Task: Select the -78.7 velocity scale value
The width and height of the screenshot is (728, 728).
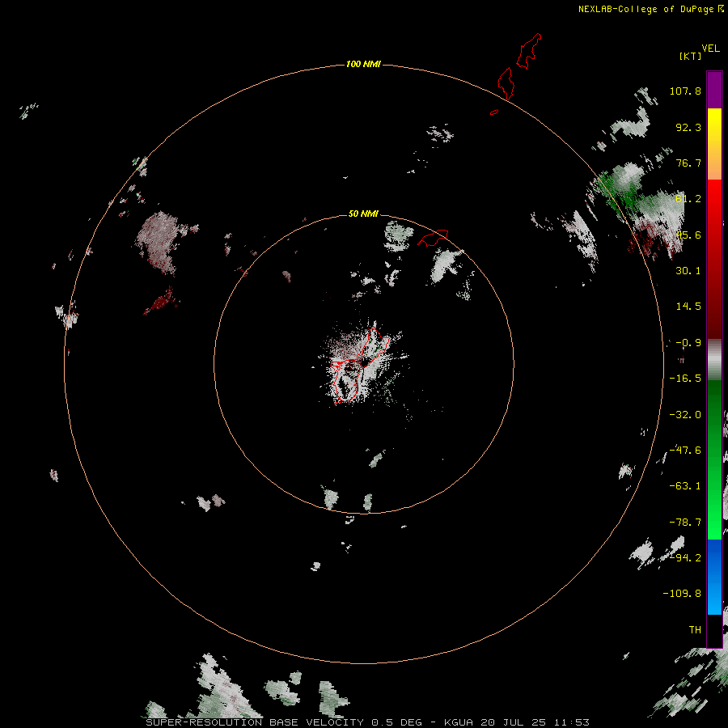Action: click(x=685, y=523)
